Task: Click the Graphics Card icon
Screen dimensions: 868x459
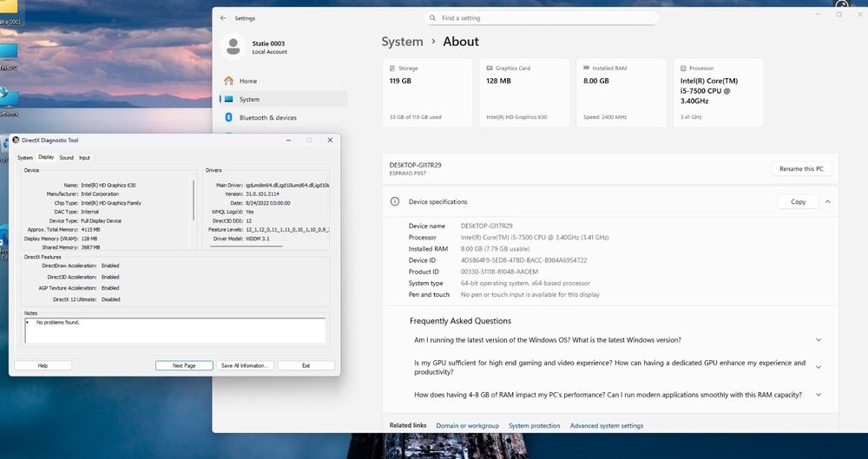Action: point(490,68)
